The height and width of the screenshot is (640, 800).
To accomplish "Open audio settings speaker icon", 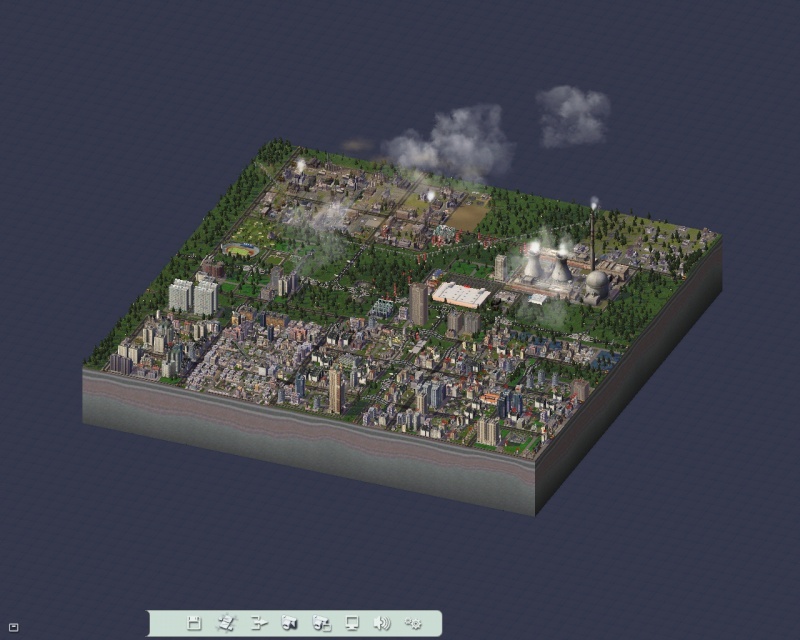I will click(382, 623).
